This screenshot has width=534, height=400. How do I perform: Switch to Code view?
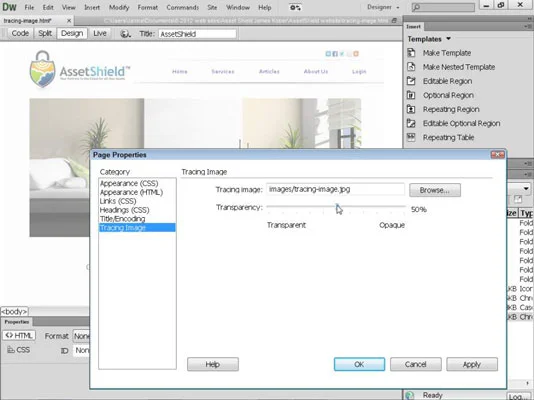coord(20,33)
